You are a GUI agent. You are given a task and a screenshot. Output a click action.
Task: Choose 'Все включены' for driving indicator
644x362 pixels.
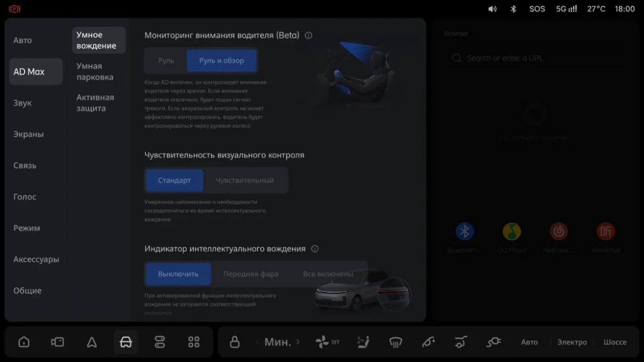(x=328, y=274)
